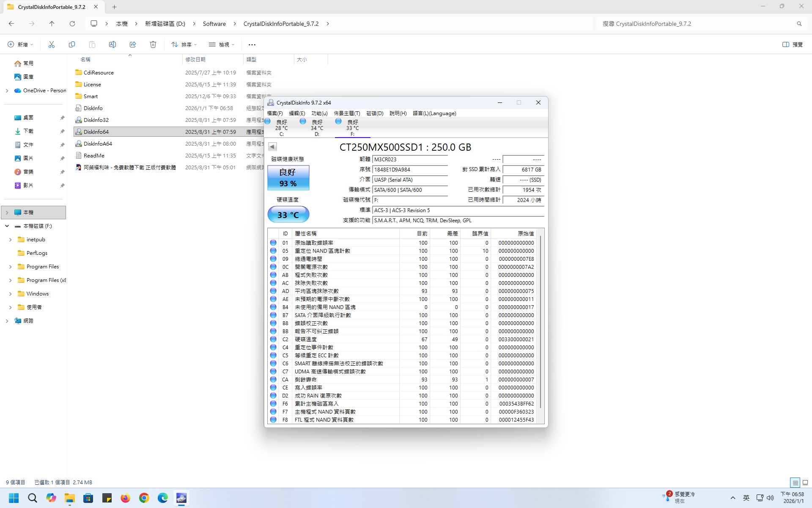Toggle the 預覽 preview pane
The image size is (812, 508).
793,44
